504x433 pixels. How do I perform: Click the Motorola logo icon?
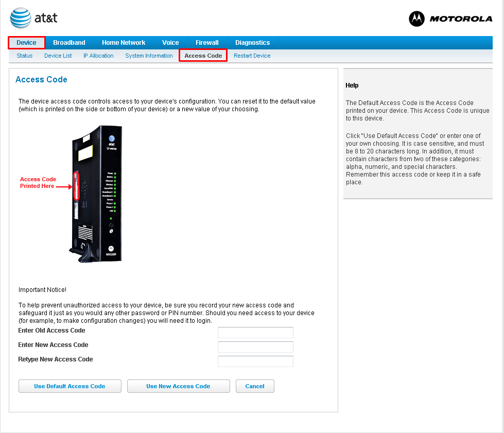416,19
